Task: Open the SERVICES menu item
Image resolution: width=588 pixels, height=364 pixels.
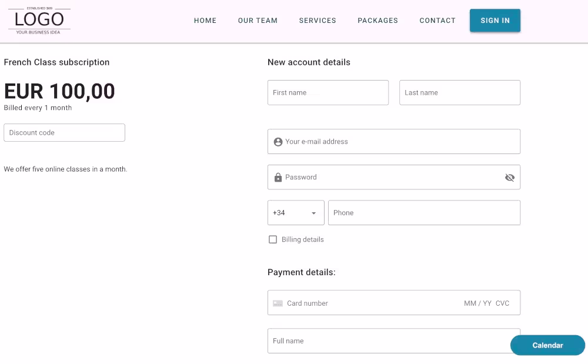Action: point(318,21)
